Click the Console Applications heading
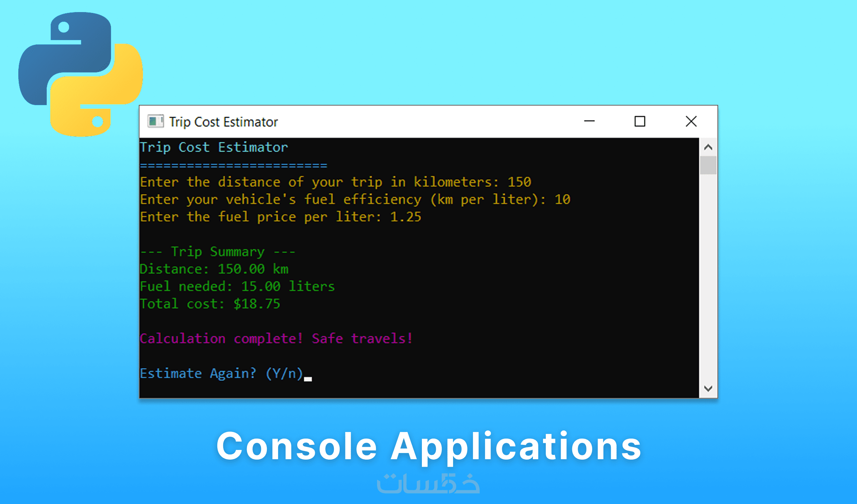This screenshot has height=504, width=857. click(428, 446)
